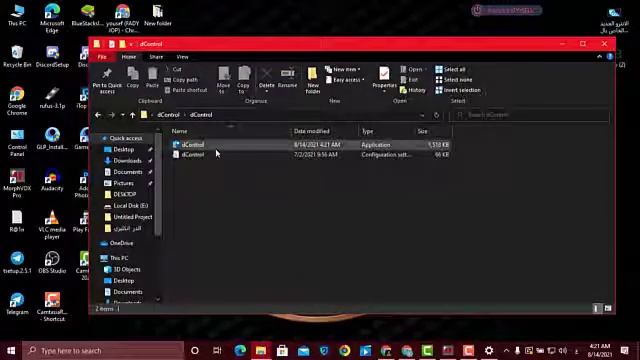Screen dimensions: 640x360
Task: Click the Explorer help icon
Action: tap(610, 57)
